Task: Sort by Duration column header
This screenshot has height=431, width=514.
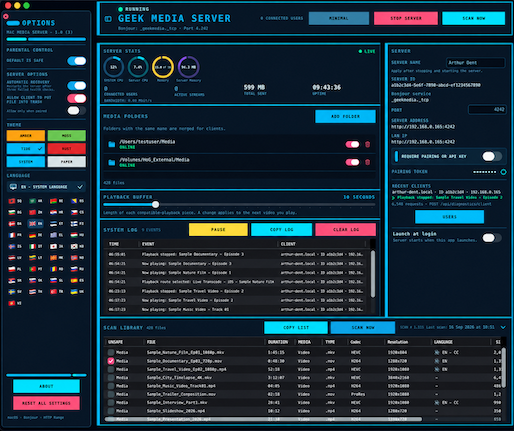Action: (278, 342)
